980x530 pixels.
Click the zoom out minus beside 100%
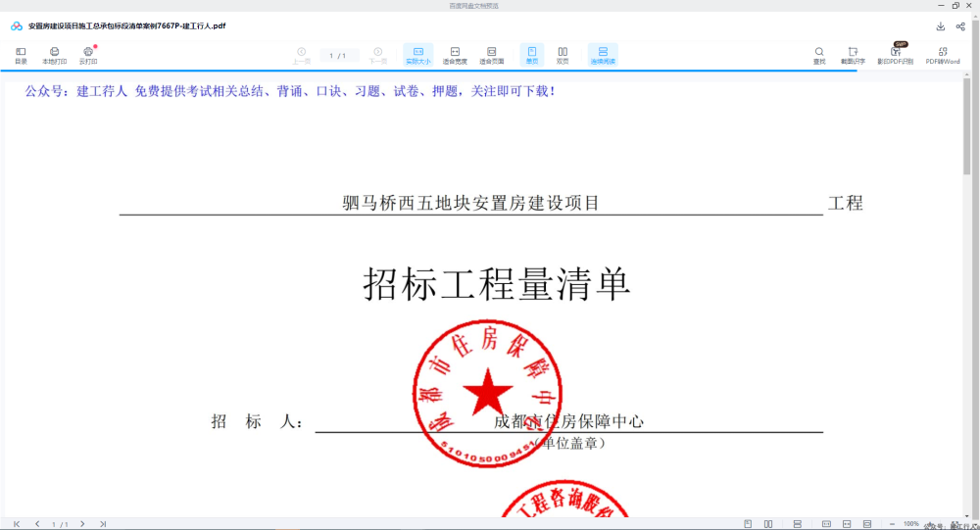(892, 524)
